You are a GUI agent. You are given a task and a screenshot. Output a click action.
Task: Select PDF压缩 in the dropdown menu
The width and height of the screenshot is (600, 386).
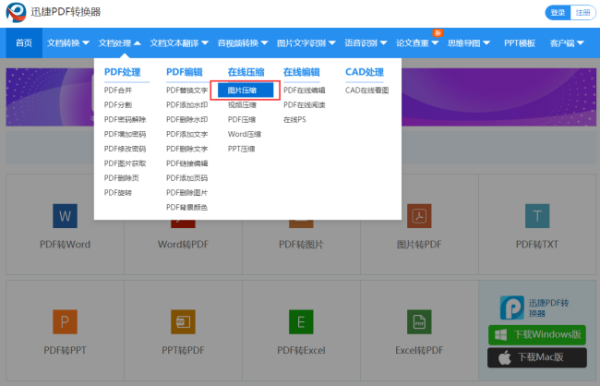(x=241, y=119)
